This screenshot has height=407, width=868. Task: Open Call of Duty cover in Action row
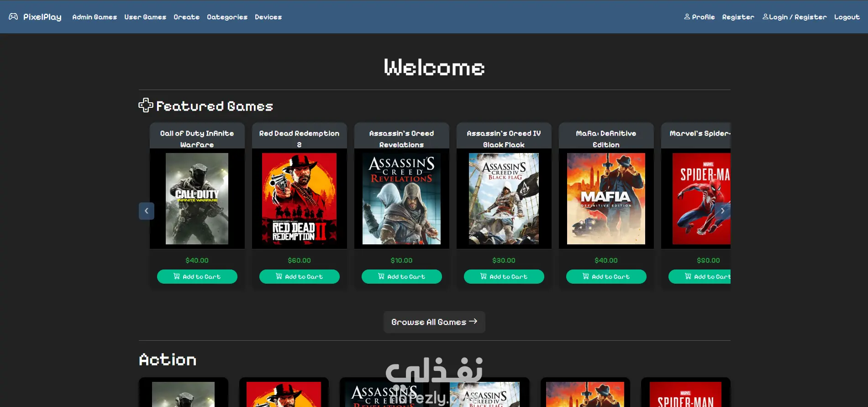183,394
